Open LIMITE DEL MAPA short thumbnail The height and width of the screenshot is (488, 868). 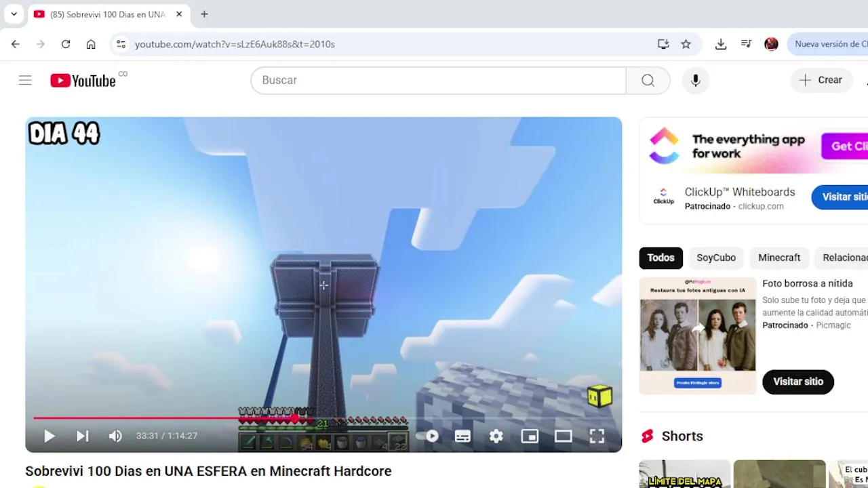coord(685,474)
